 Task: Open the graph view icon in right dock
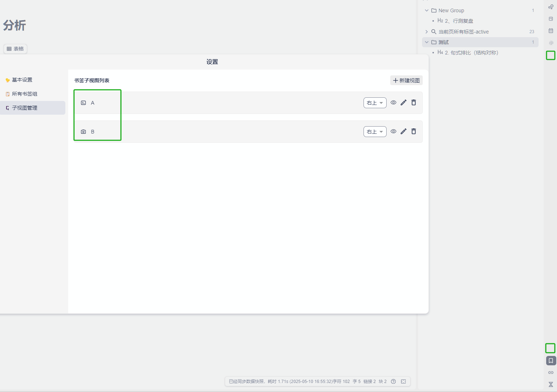click(x=551, y=7)
